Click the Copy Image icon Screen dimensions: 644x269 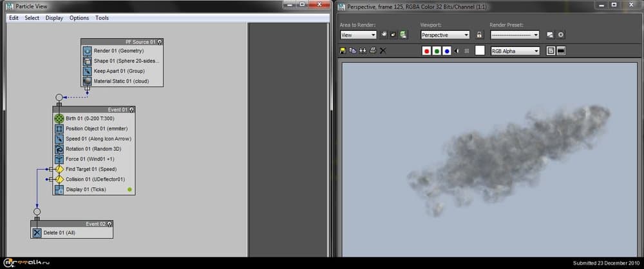pyautogui.click(x=352, y=50)
